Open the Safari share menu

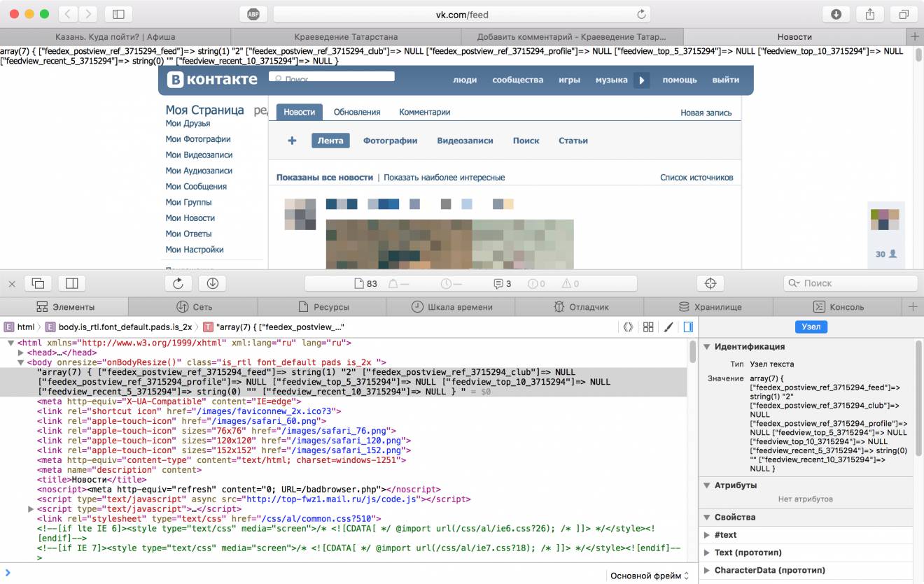tap(870, 14)
